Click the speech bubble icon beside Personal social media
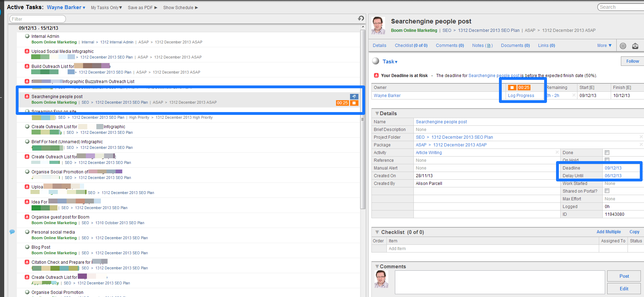The image size is (644, 297). (12, 232)
